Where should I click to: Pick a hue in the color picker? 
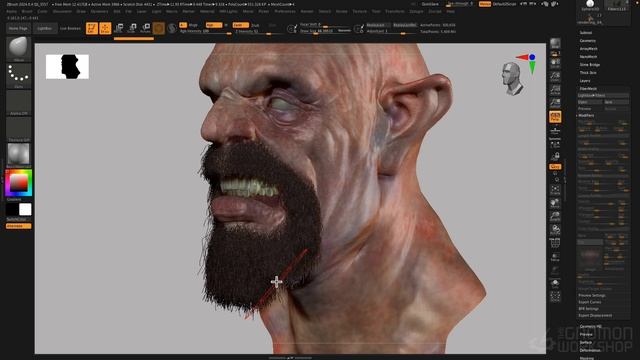point(18,183)
